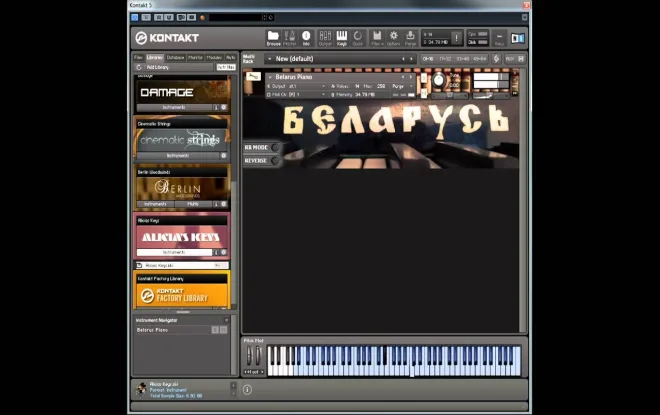Open the Database browser tab
The image size is (660, 415).
coord(175,57)
